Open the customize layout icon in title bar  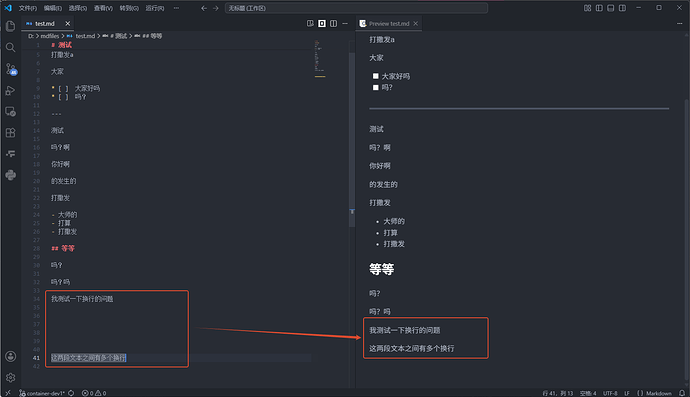tap(587, 8)
